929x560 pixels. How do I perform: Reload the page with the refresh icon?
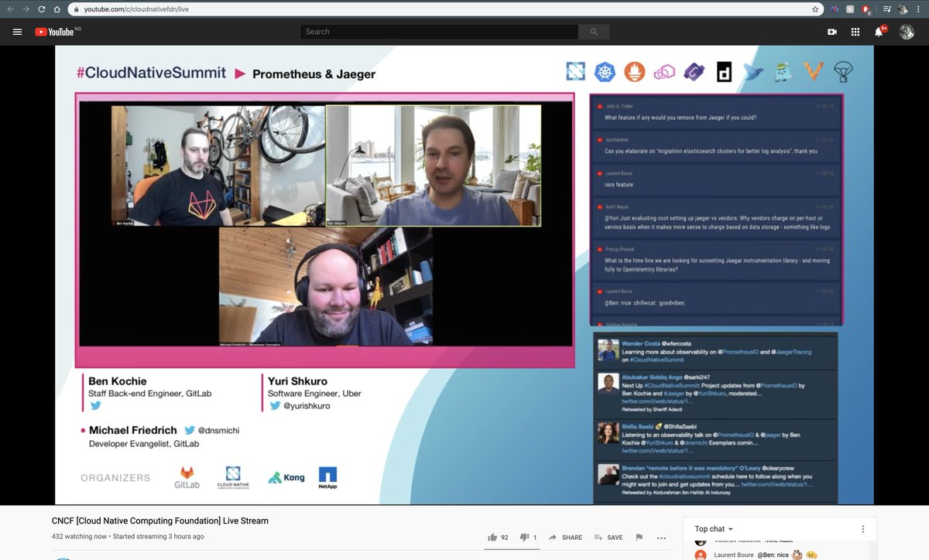click(41, 9)
